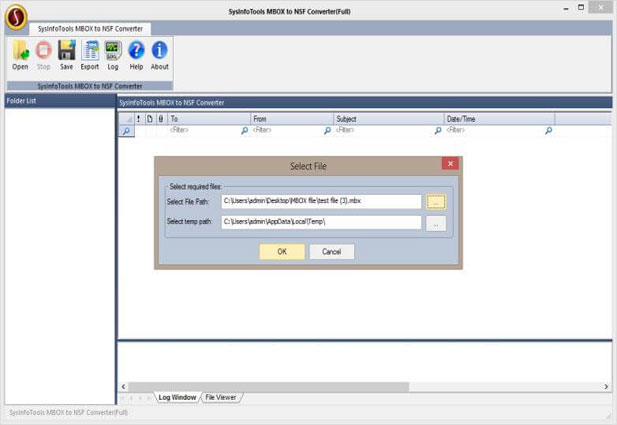This screenshot has width=617, height=425.
Task: Click Cancel in Select File dialog
Action: (332, 251)
